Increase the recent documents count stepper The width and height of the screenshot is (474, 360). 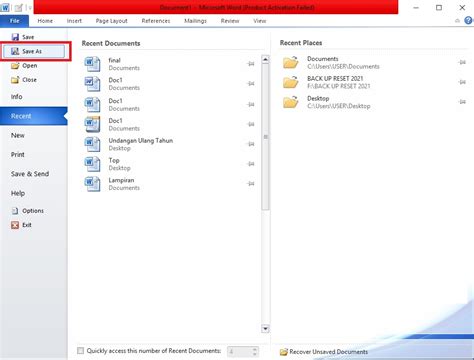click(255, 349)
